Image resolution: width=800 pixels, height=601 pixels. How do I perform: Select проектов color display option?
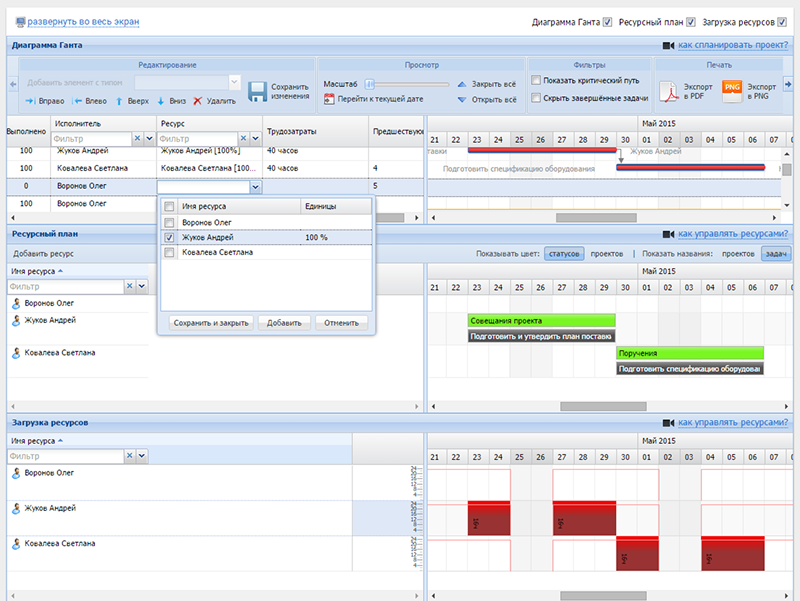(x=607, y=254)
